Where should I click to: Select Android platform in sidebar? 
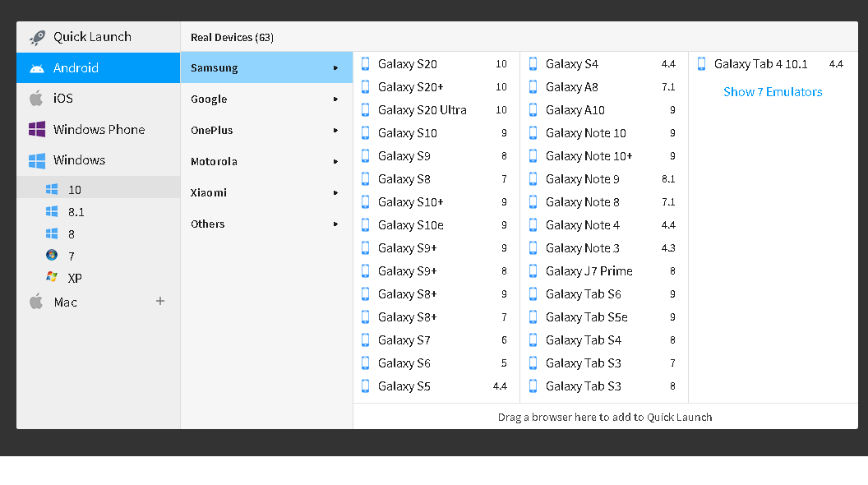[x=99, y=68]
